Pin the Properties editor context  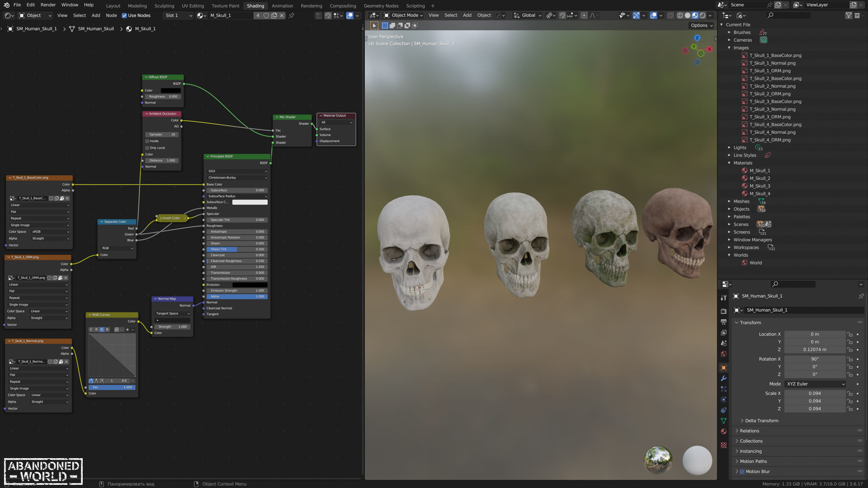(861, 296)
